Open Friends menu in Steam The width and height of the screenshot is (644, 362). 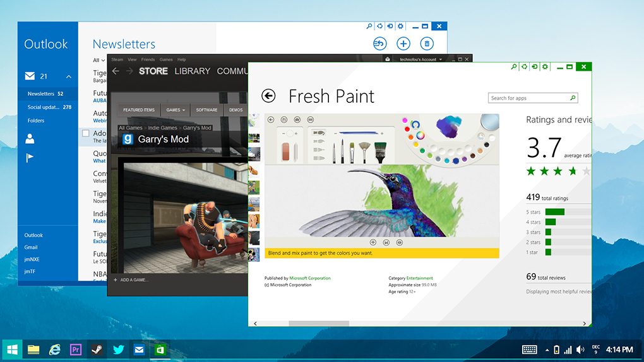[148, 59]
